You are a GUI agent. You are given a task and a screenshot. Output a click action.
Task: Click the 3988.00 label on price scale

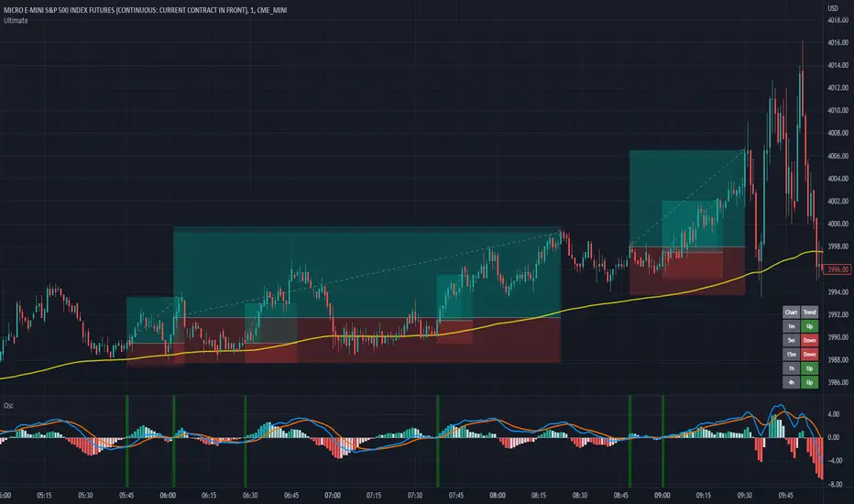click(838, 359)
